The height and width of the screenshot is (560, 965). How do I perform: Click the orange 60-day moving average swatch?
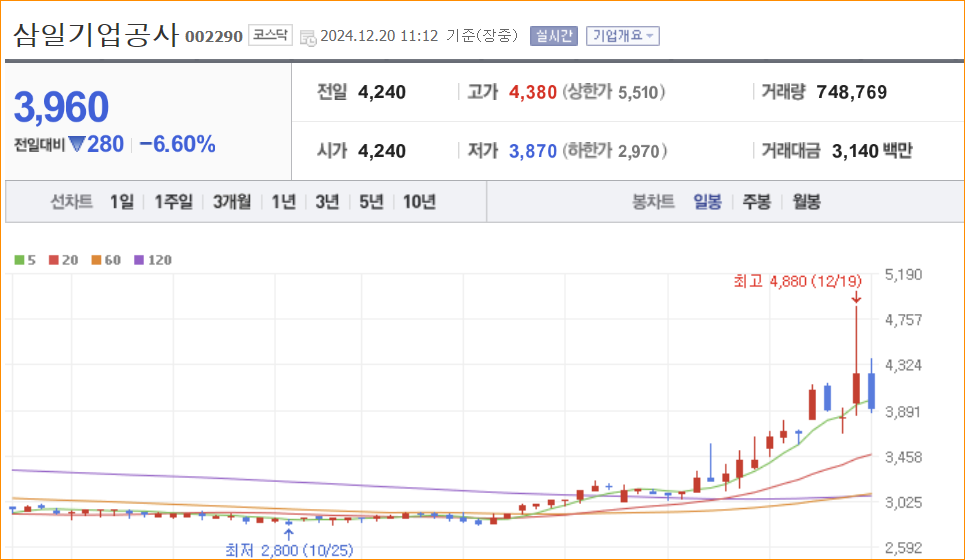(x=96, y=260)
